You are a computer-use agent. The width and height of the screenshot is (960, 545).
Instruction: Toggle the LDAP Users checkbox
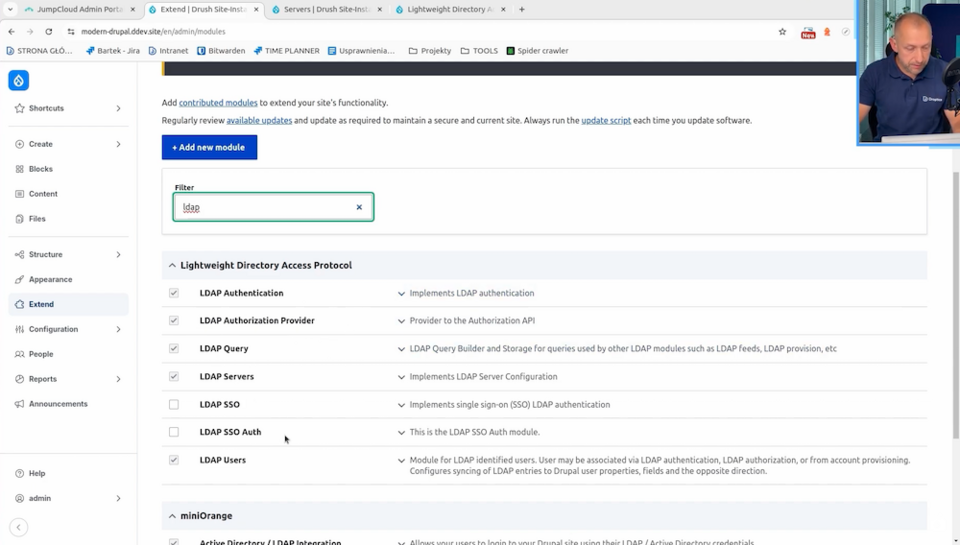(174, 460)
